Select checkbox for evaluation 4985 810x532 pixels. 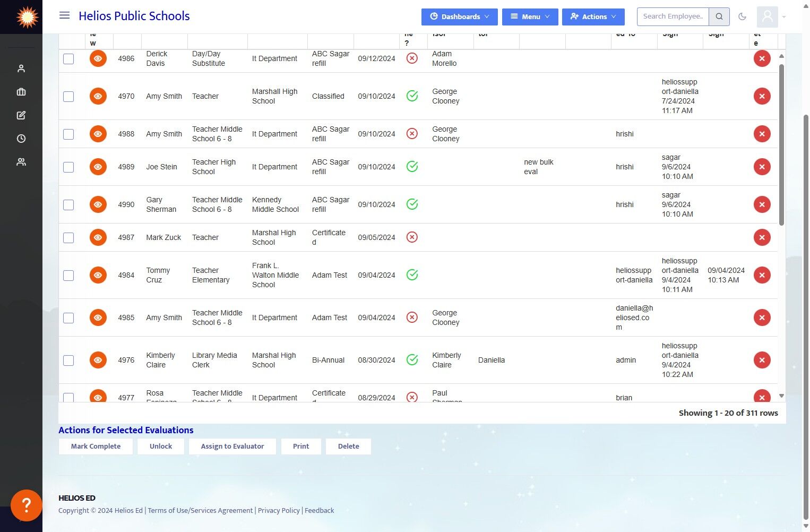68,318
